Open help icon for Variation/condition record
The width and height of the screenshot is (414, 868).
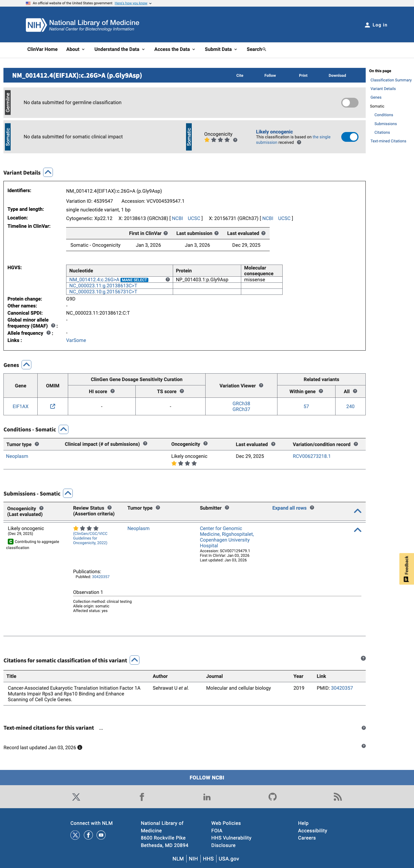click(356, 444)
